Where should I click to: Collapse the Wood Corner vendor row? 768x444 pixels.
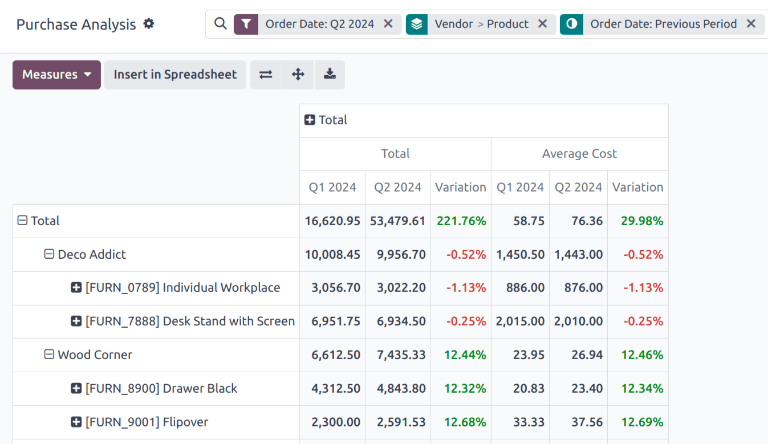pos(49,354)
